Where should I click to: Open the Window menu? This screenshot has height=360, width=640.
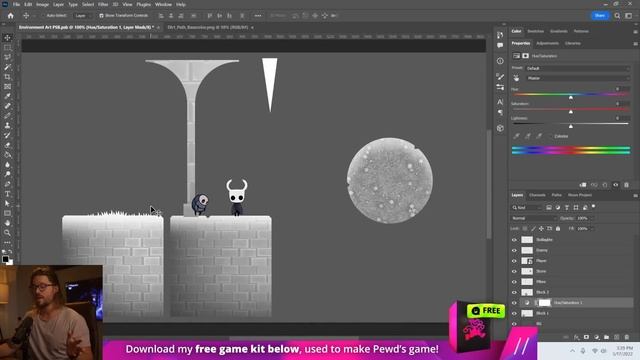[163, 4]
